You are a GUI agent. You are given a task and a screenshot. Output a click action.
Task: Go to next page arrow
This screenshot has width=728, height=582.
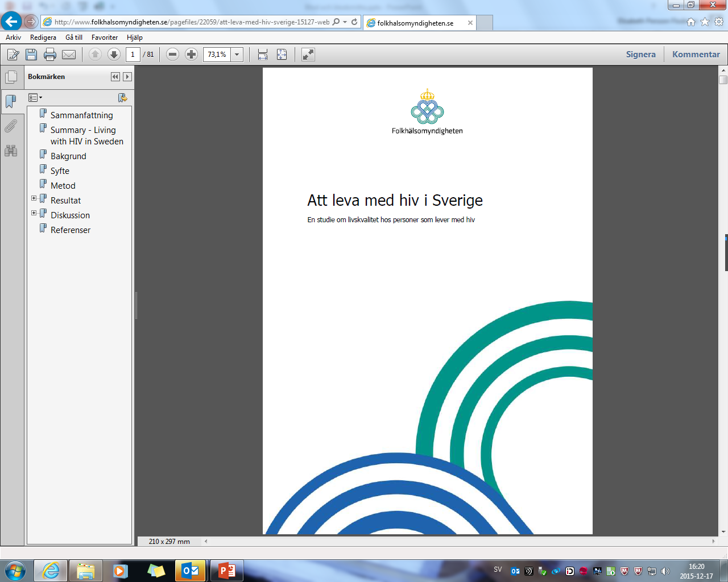pyautogui.click(x=114, y=55)
